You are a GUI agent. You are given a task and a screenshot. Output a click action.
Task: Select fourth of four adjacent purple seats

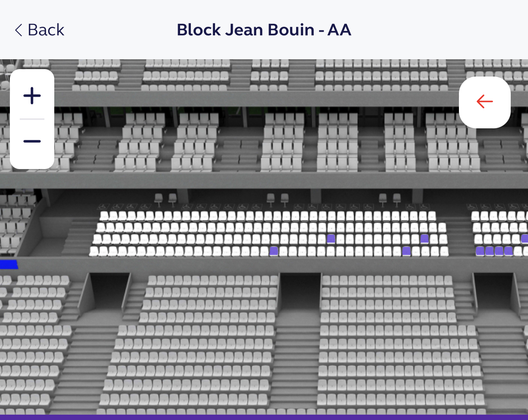tap(509, 251)
